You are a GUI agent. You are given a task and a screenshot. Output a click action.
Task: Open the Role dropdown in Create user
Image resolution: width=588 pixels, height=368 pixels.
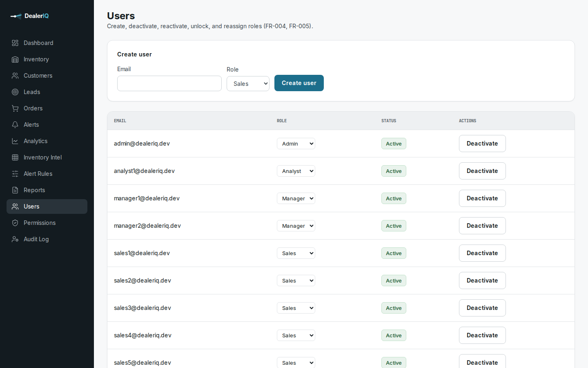[248, 84]
